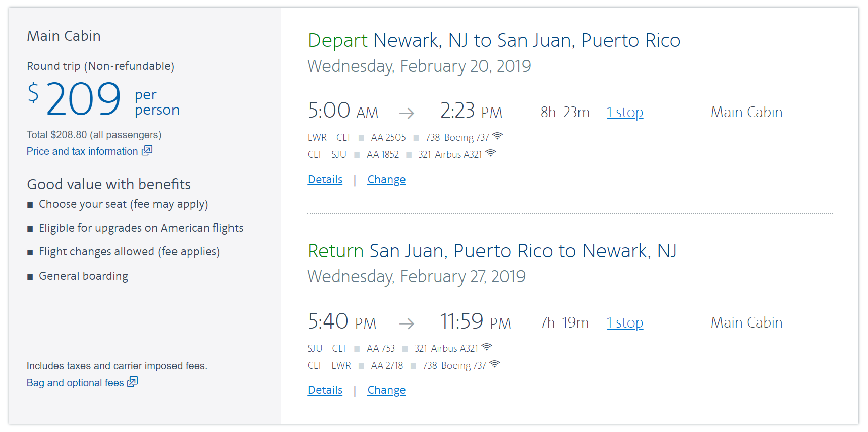The width and height of the screenshot is (868, 432).
Task: Change the return flight on February 27
Action: pyautogui.click(x=386, y=390)
